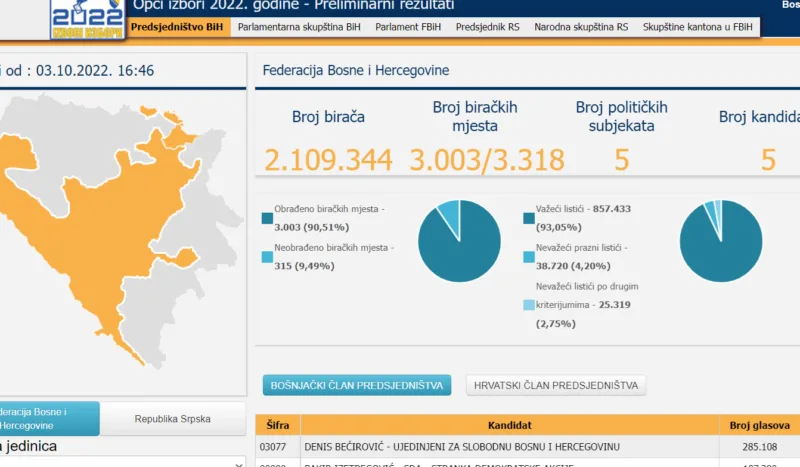The height and width of the screenshot is (467, 800).
Task: Click legend text 3.003 (90,51%)
Action: click(x=312, y=227)
